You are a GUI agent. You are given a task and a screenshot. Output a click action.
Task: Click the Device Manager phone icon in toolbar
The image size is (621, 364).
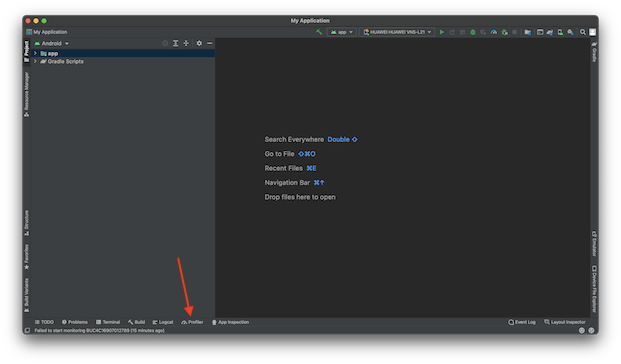pyautogui.click(x=560, y=32)
